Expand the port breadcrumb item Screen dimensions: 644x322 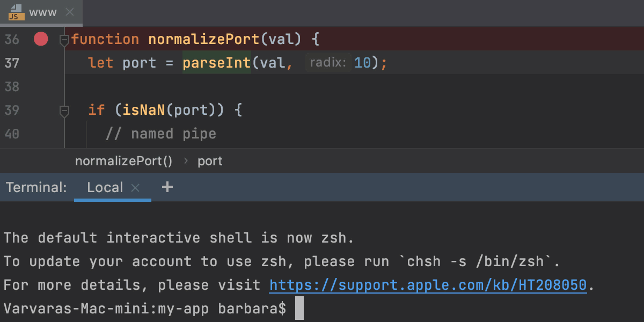pyautogui.click(x=210, y=161)
